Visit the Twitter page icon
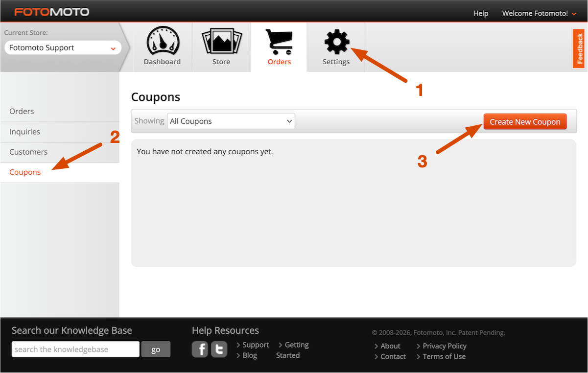 tap(219, 349)
